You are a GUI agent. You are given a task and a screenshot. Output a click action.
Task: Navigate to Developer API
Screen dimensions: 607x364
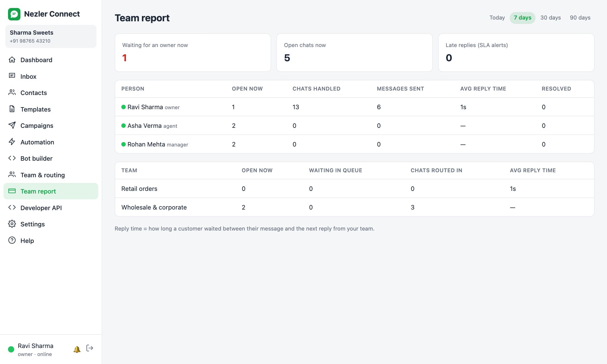point(51,208)
